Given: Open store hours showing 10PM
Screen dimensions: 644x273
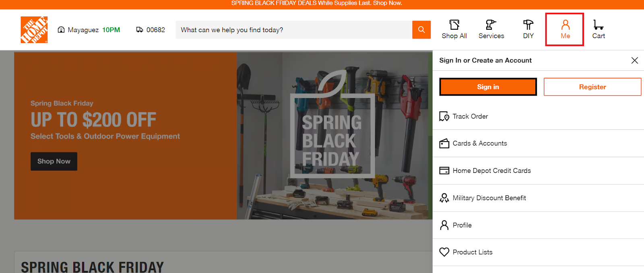Looking at the screenshot, I should point(111,29).
